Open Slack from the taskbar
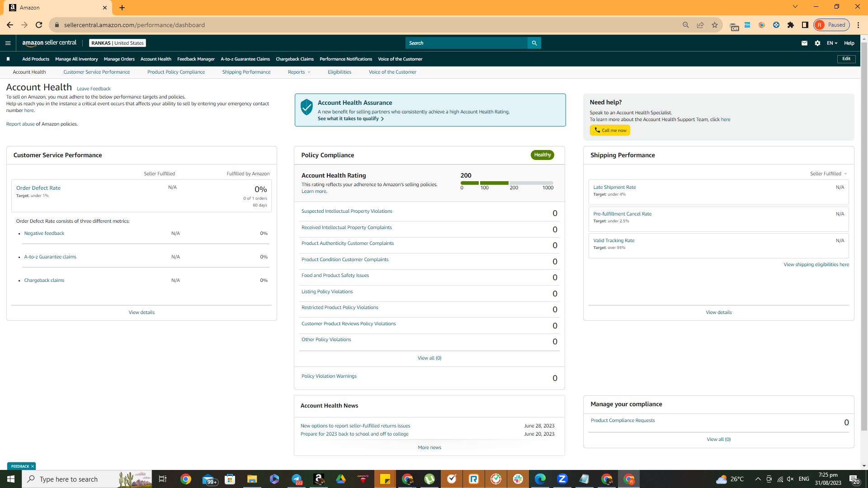Image resolution: width=868 pixels, height=488 pixels. click(518, 479)
